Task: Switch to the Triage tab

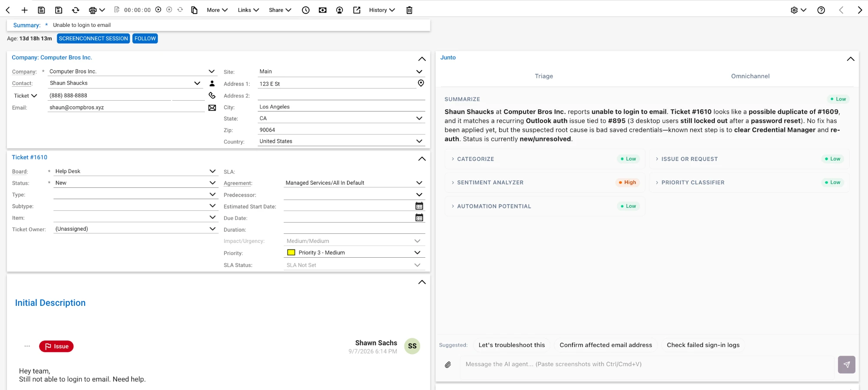Action: [x=544, y=76]
